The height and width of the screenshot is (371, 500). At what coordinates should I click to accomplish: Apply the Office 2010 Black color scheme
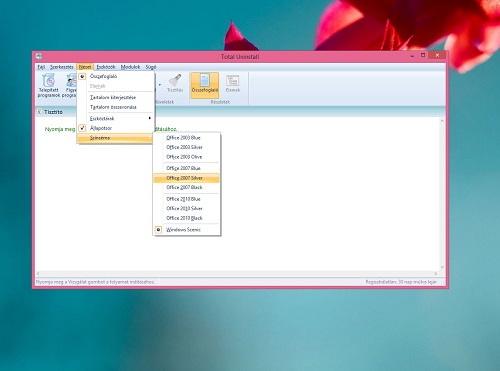tap(187, 218)
